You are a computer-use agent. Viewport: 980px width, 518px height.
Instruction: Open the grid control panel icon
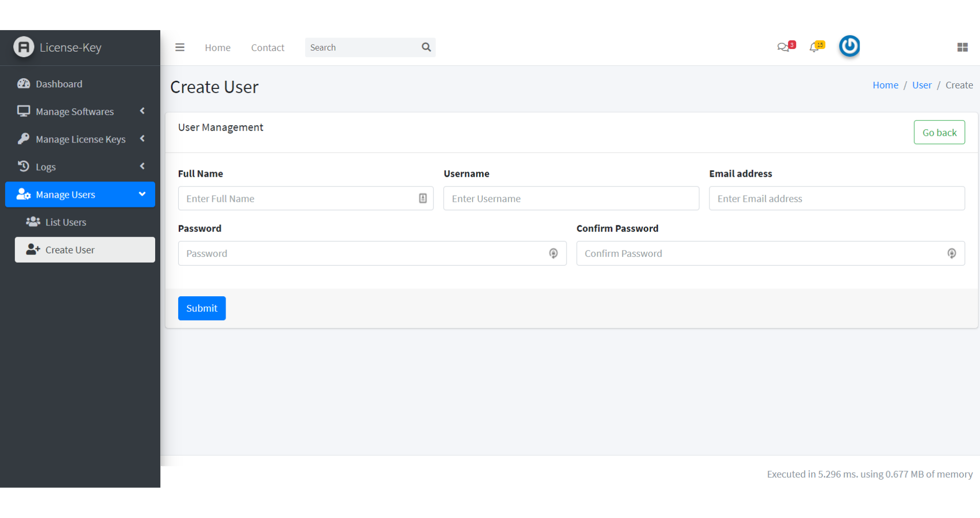962,48
